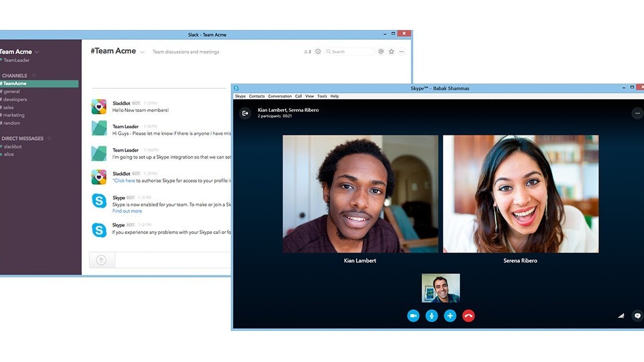Image resolution: width=644 pixels, height=362 pixels.
Task: Expand the Team Acme workspace menu
Action: [37, 52]
